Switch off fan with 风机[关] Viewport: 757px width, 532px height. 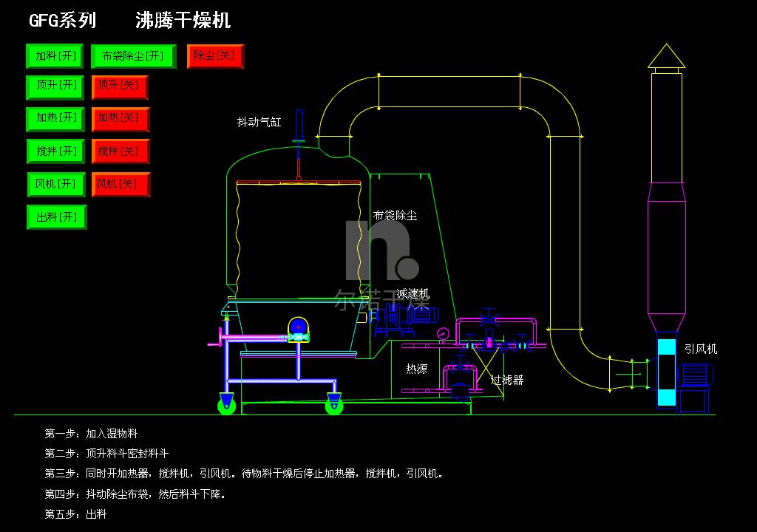120,185
